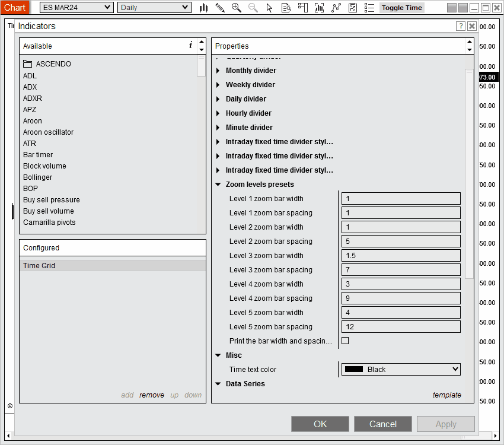
Task: Open the Time text color Black dropdown
Action: pyautogui.click(x=401, y=369)
